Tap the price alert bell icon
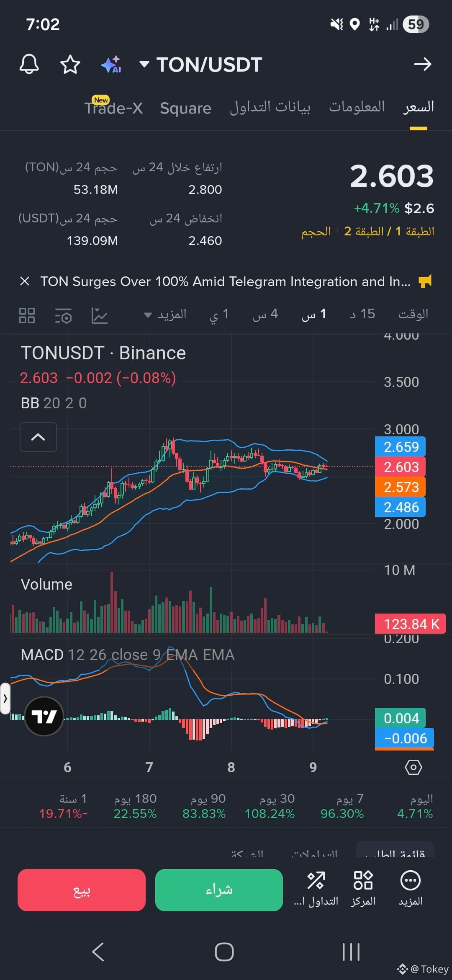The height and width of the screenshot is (980, 452). (x=29, y=64)
